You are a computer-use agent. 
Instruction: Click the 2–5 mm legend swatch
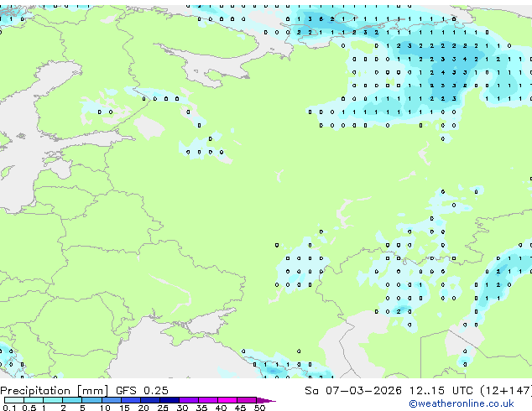[x=72, y=400]
